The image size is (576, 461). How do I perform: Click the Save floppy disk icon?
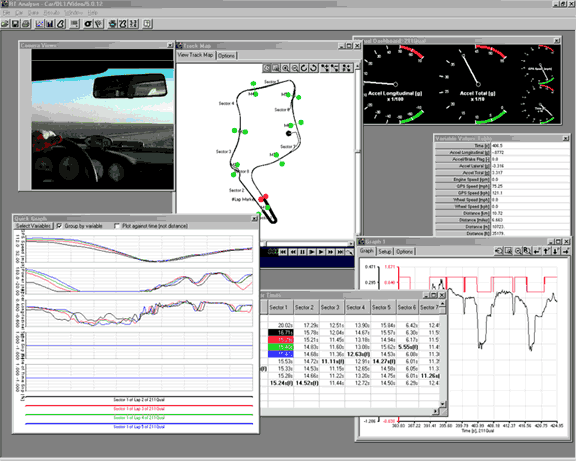15,24
